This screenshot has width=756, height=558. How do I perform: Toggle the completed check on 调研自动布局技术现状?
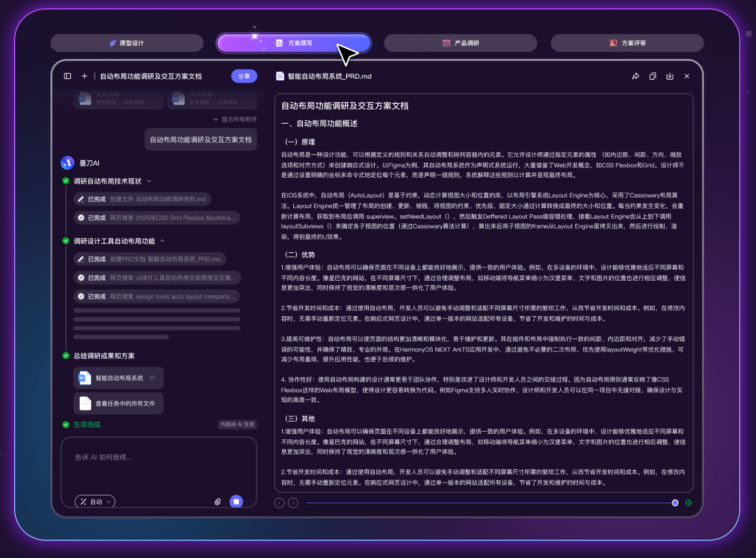pos(65,180)
